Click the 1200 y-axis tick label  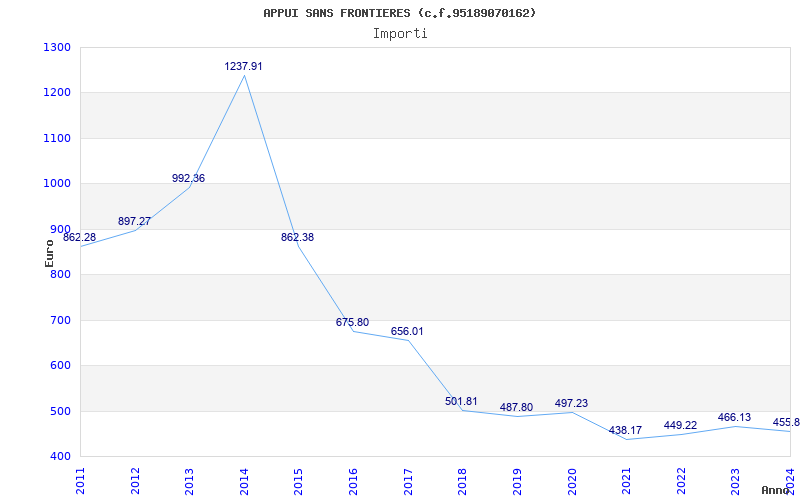pyautogui.click(x=57, y=93)
